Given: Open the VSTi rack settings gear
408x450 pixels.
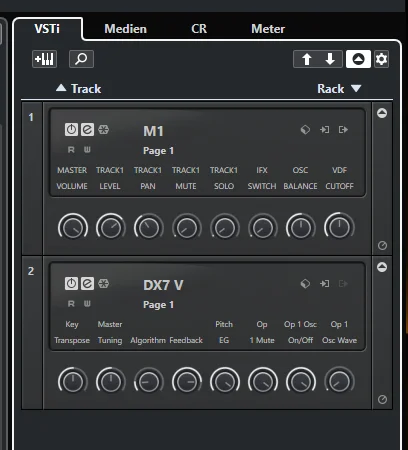Looking at the screenshot, I should tap(381, 59).
